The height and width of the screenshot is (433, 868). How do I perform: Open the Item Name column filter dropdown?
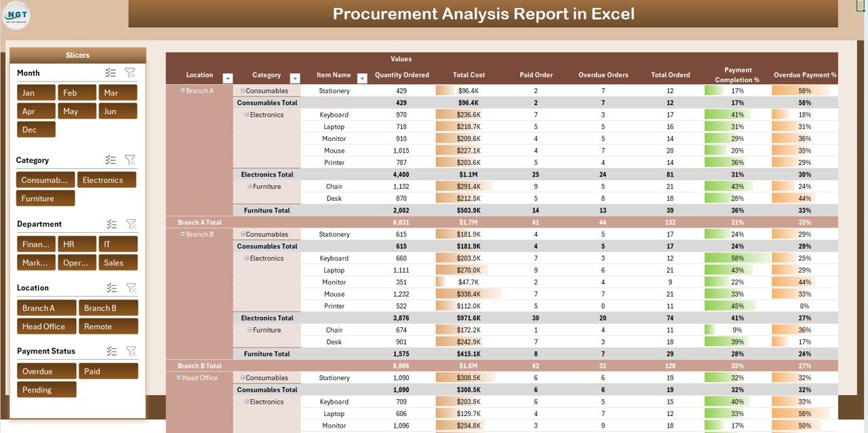(362, 79)
